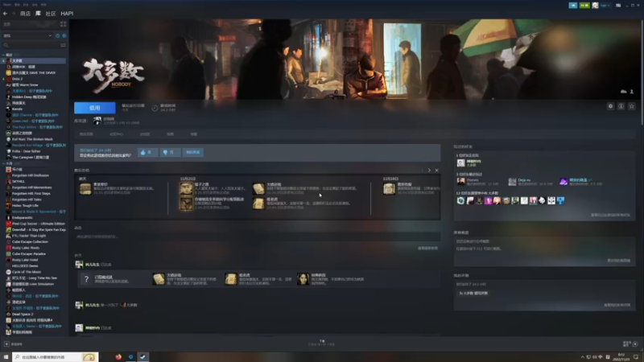Open the game's store page tab
644x362 pixels.
click(86, 134)
